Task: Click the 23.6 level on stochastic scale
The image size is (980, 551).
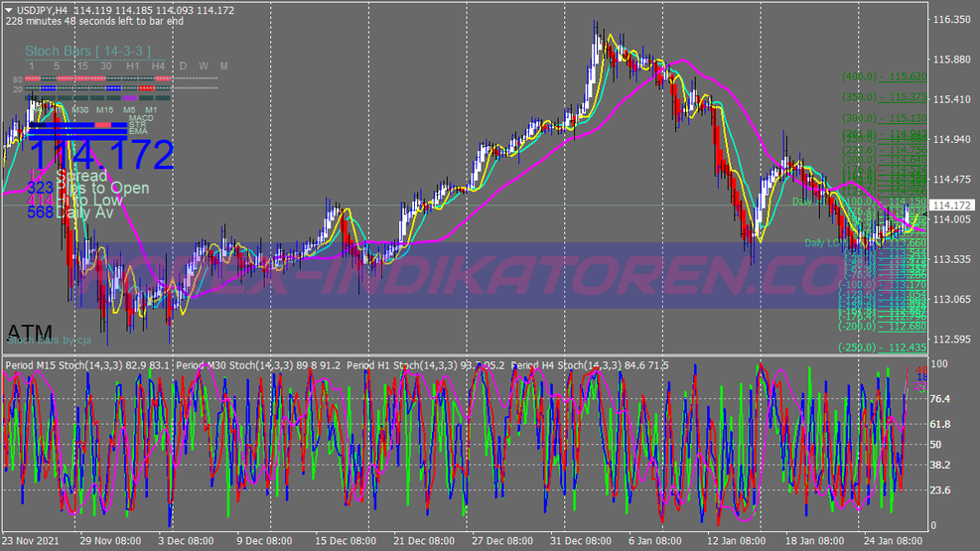Action: [940, 490]
